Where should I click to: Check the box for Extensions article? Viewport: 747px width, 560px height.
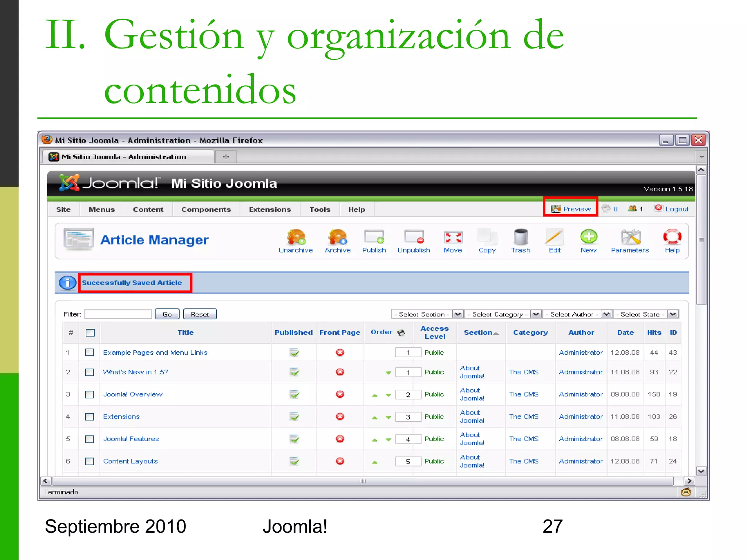[89, 417]
